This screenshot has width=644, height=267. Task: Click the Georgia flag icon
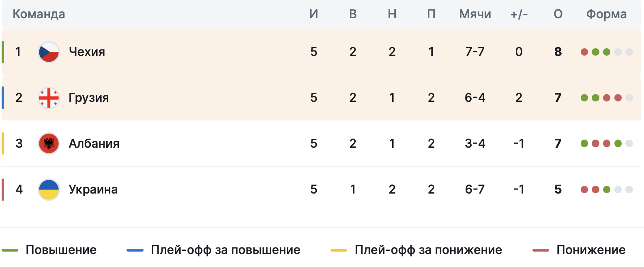click(x=49, y=98)
